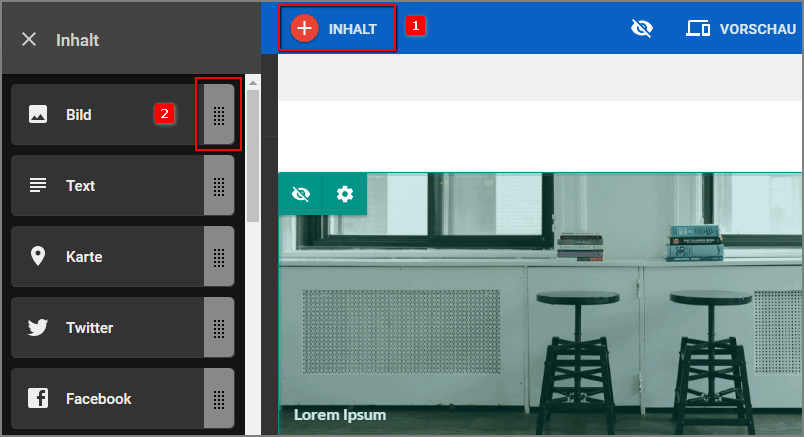Click the drag handle of Karte item

coord(219,256)
